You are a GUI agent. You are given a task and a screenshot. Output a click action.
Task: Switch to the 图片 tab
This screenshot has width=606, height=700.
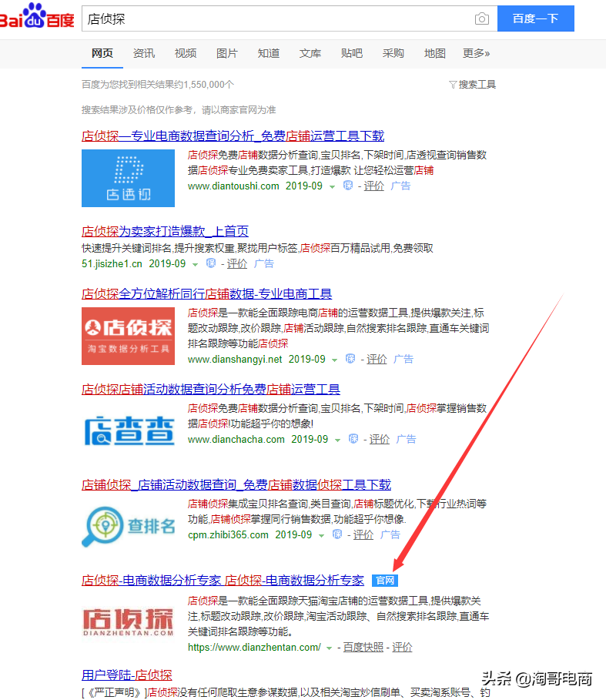[x=227, y=54]
